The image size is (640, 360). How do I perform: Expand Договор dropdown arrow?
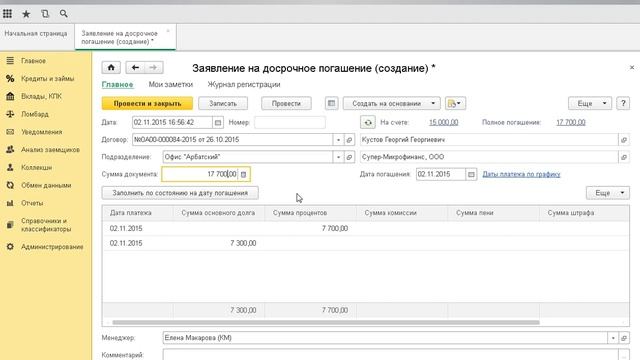point(338,140)
